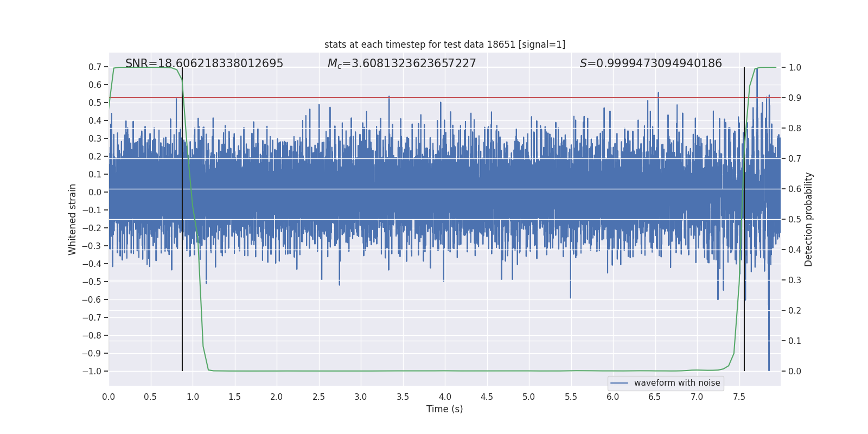
Task: Click the 'Time (s)' x-axis label
Action: 445,409
